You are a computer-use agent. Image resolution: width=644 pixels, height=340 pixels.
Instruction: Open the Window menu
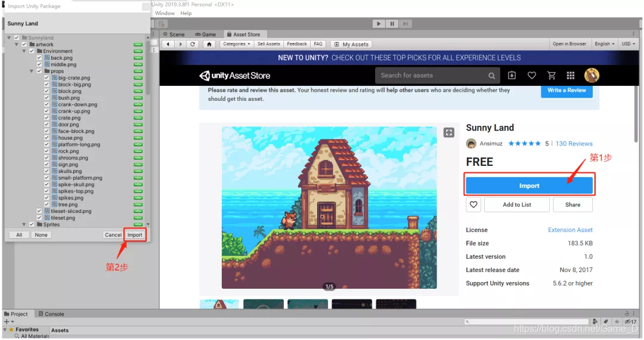165,13
